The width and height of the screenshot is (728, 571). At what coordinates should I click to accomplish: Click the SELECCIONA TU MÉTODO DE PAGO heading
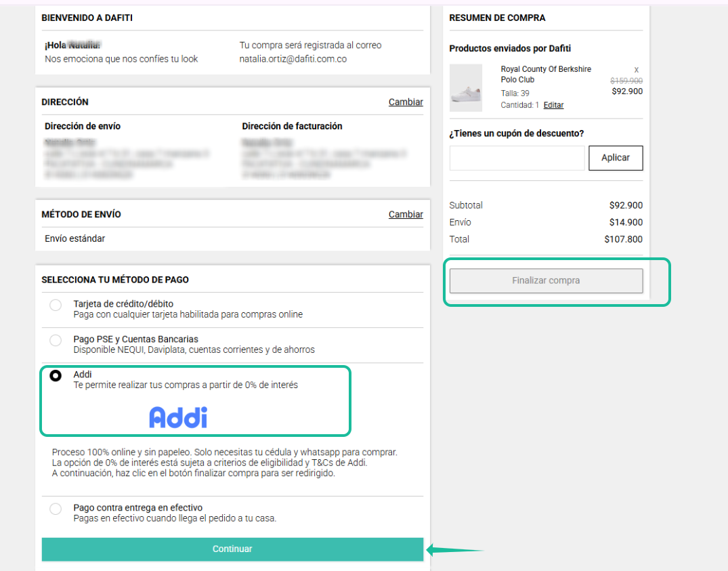115,280
